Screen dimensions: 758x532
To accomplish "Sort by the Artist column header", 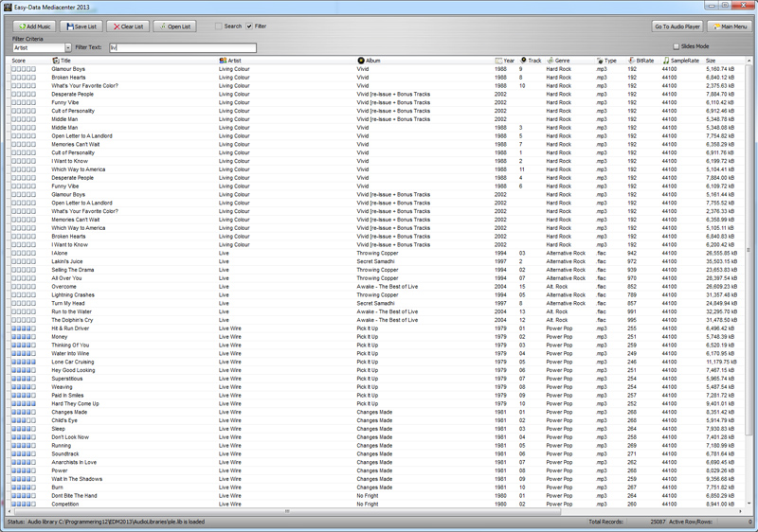I will tap(234, 61).
